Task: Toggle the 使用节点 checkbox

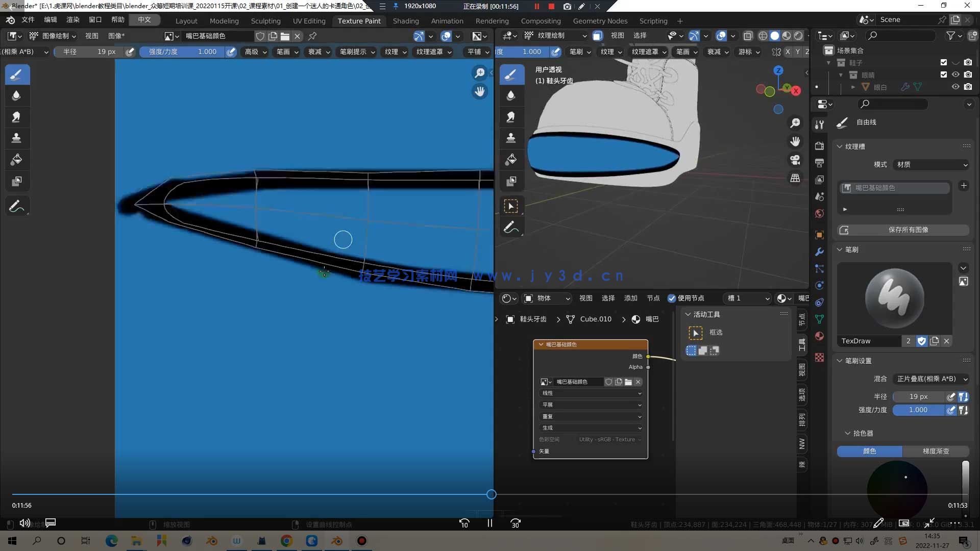Action: coord(672,298)
